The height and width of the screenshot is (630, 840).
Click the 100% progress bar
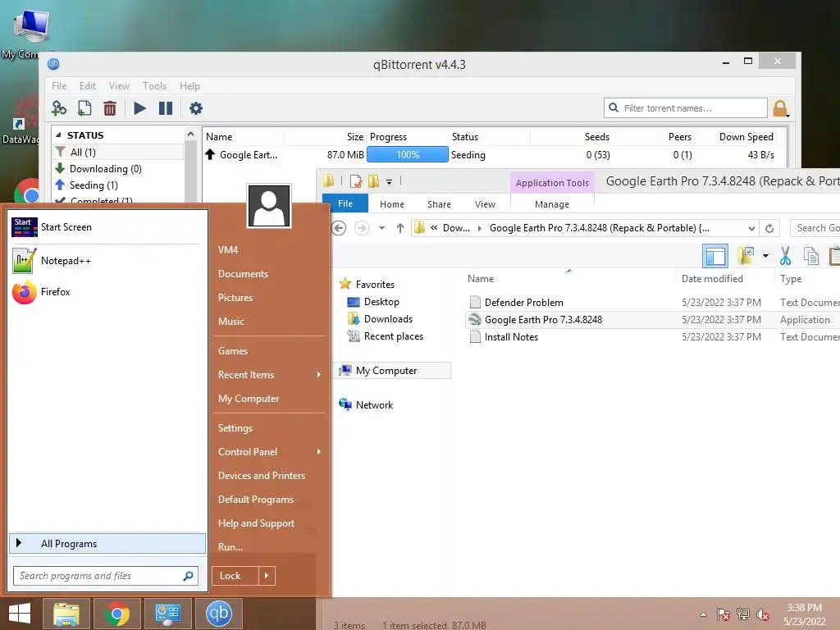[407, 155]
